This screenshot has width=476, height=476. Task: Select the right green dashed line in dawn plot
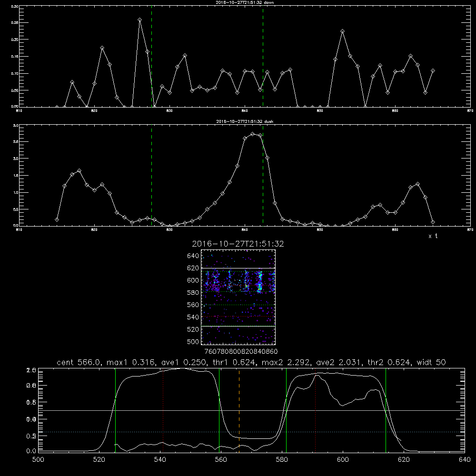point(263,56)
